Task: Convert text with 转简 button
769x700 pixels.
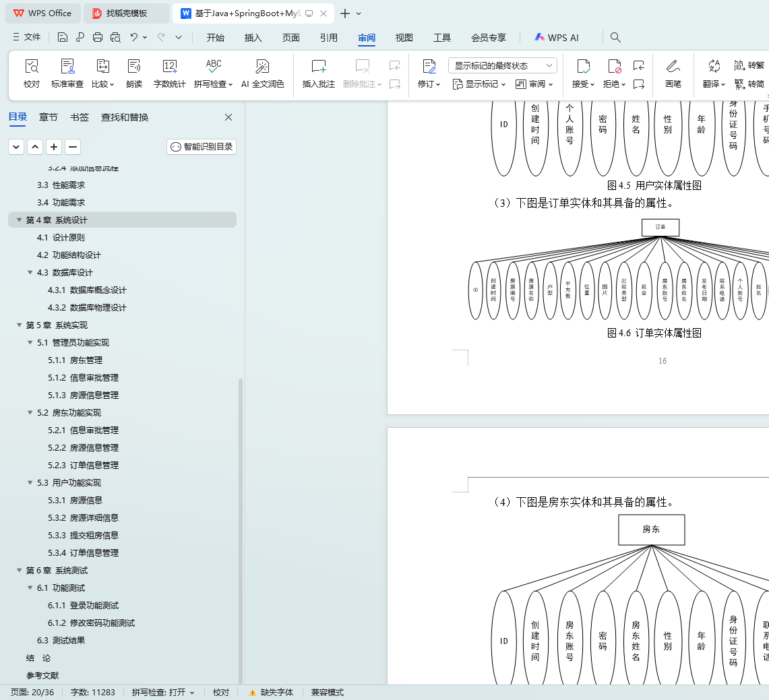Action: pos(749,84)
